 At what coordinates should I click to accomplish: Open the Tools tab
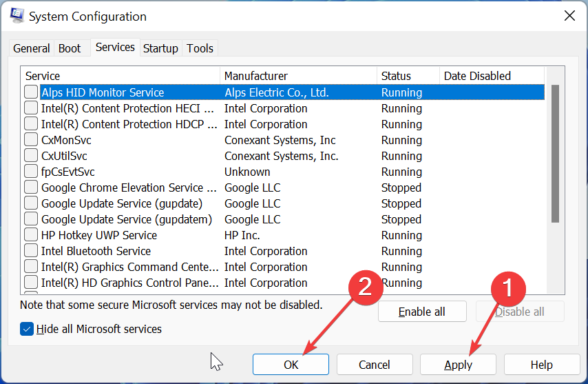point(200,48)
